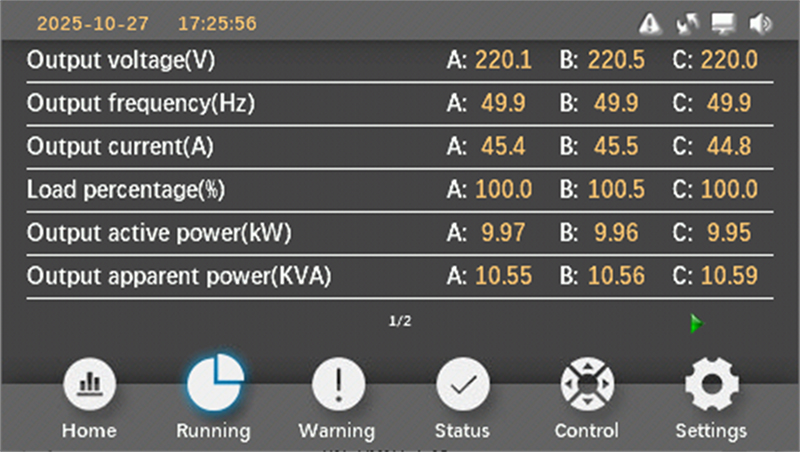Select the Load percentage(%) row label
The image size is (800, 452).
126,190
